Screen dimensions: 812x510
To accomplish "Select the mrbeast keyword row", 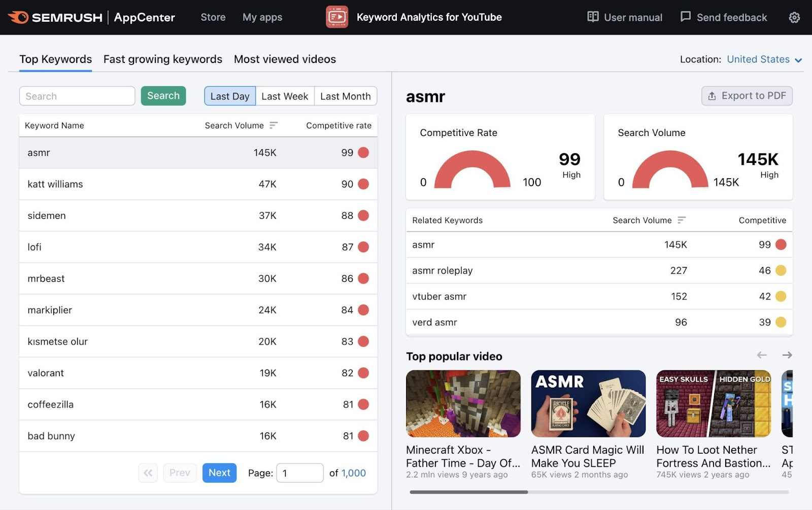I will point(198,279).
